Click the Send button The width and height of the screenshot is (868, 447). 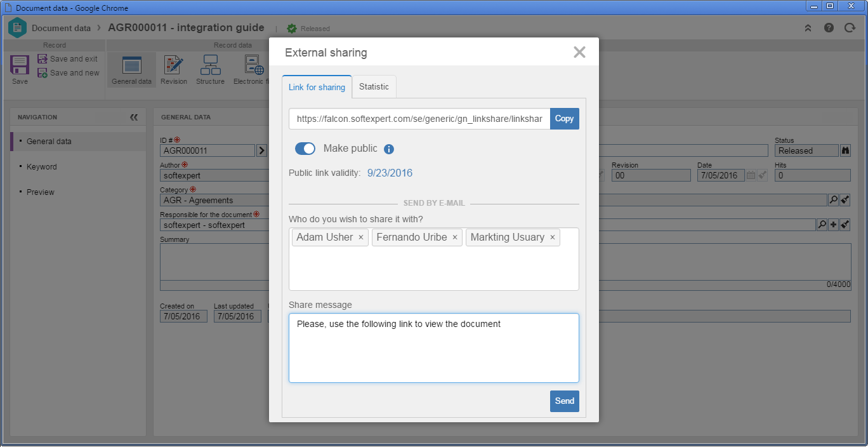pyautogui.click(x=565, y=401)
